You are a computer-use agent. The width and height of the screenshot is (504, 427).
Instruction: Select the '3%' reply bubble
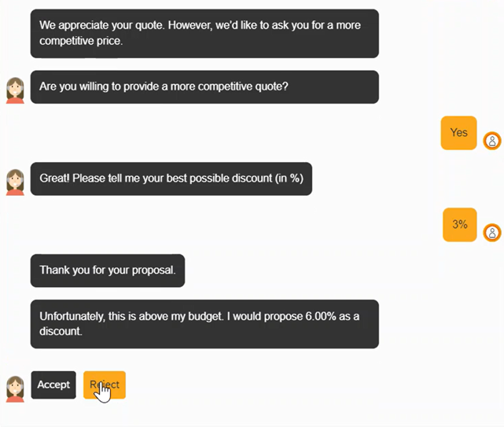coord(459,225)
